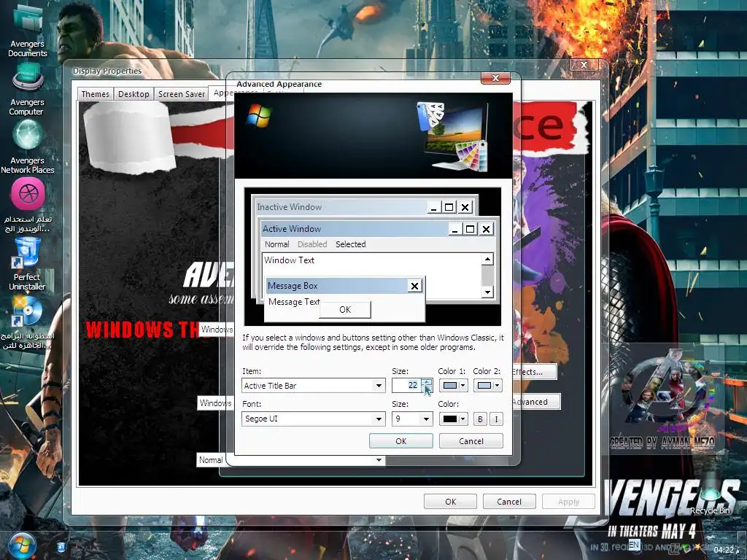Open Avengers Network Places icon

(x=28, y=147)
